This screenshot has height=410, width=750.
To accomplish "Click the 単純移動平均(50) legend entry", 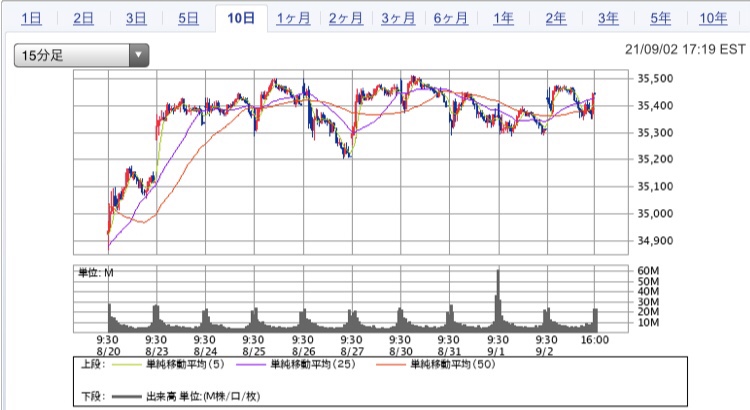I will [453, 365].
